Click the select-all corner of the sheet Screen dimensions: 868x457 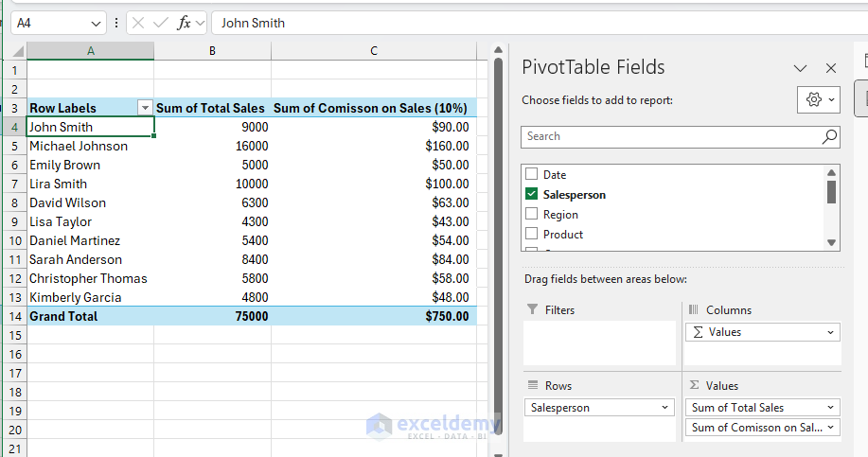click(19, 51)
